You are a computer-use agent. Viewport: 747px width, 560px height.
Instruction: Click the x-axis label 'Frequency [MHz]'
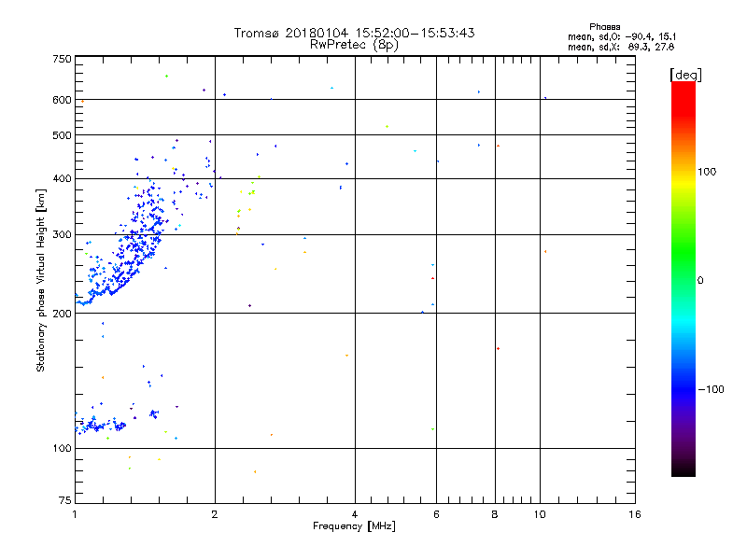pos(354,526)
